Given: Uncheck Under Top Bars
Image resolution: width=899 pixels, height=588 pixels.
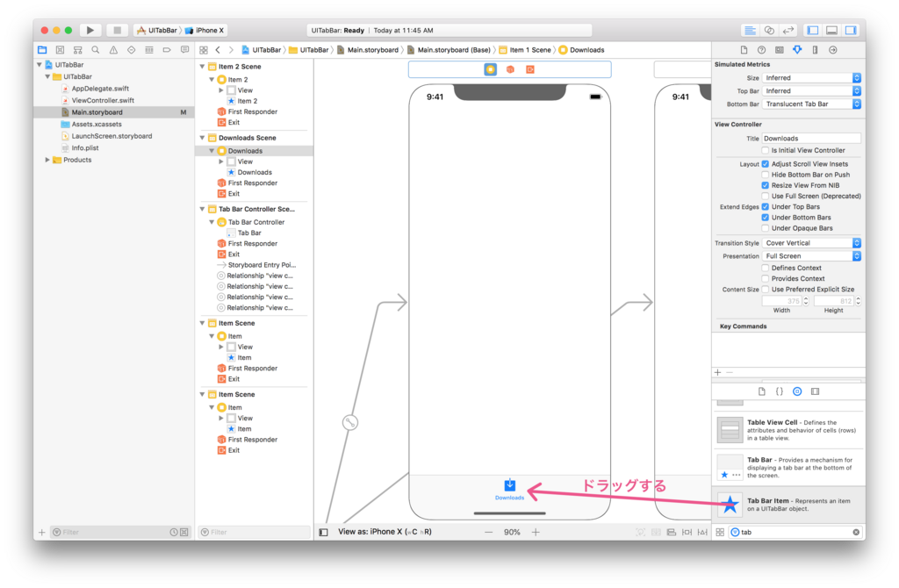Looking at the screenshot, I should [765, 207].
